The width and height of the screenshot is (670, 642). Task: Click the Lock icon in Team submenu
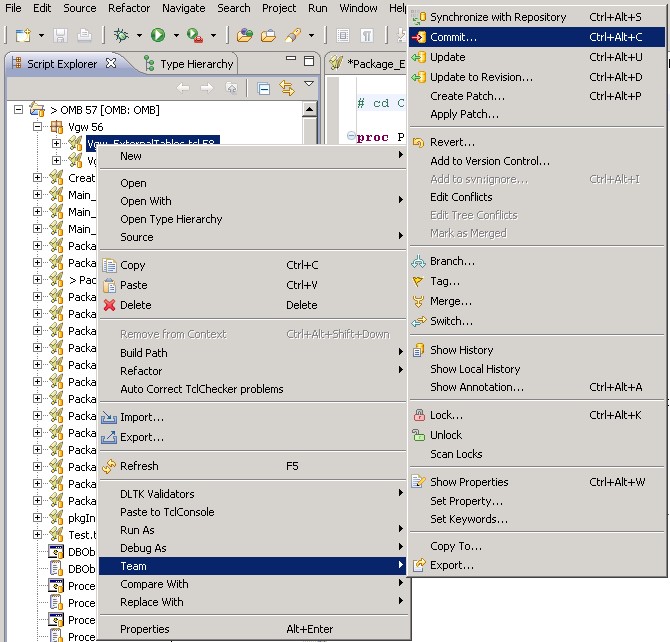pyautogui.click(x=419, y=415)
